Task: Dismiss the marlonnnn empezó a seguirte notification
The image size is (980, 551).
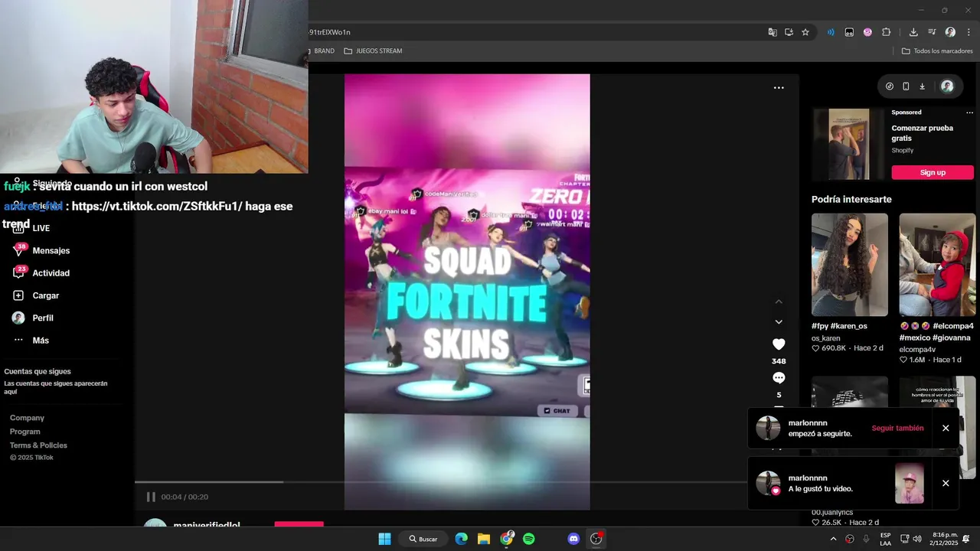Action: 946,428
